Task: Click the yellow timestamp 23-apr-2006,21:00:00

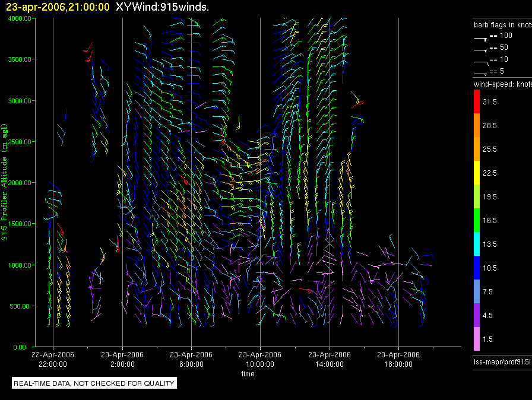Action: (58, 7)
